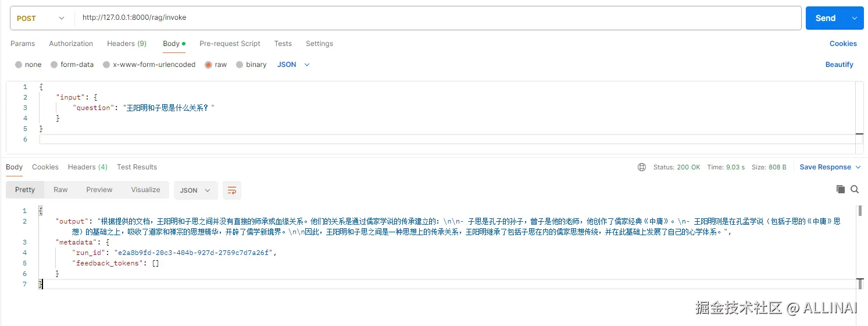This screenshot has width=868, height=326.
Task: Open search in response with magnifier icon
Action: point(855,189)
